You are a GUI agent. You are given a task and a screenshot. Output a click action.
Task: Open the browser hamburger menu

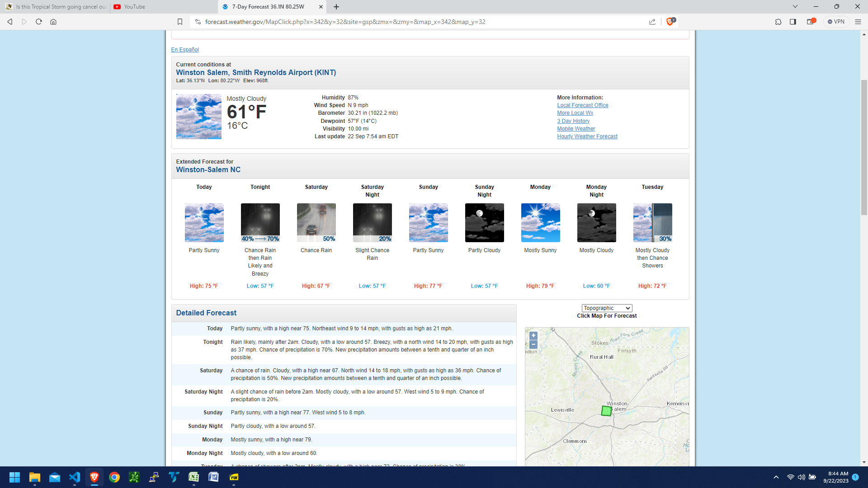pos(858,22)
